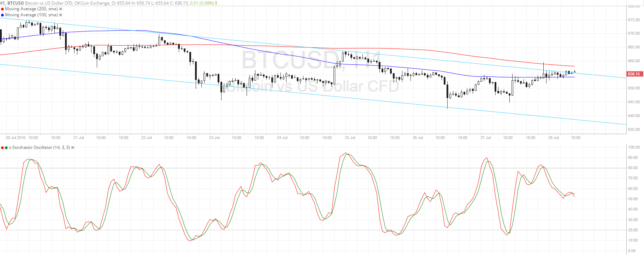Click the 640.00 price axis label
The image size is (644, 255).
click(x=634, y=116)
